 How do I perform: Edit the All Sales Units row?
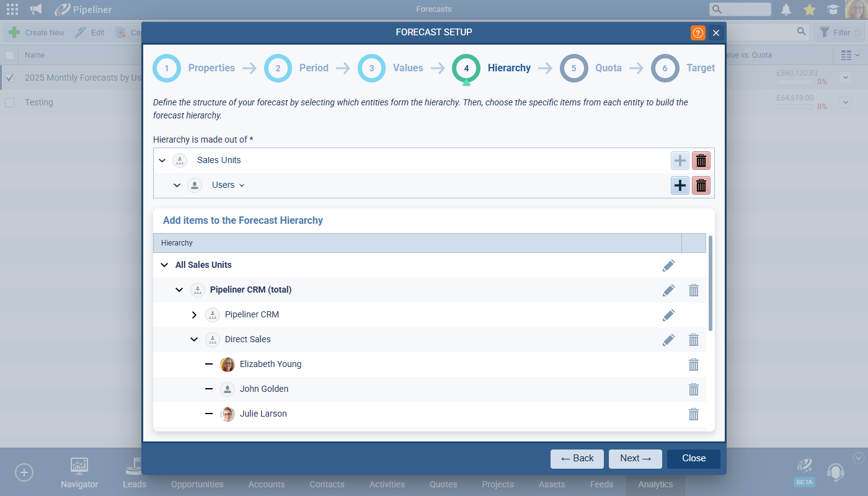668,265
